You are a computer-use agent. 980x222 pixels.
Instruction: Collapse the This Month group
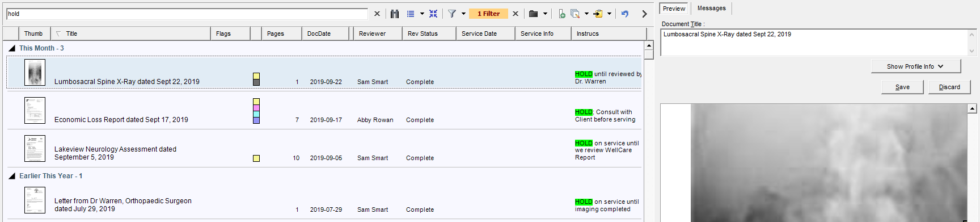(12, 48)
